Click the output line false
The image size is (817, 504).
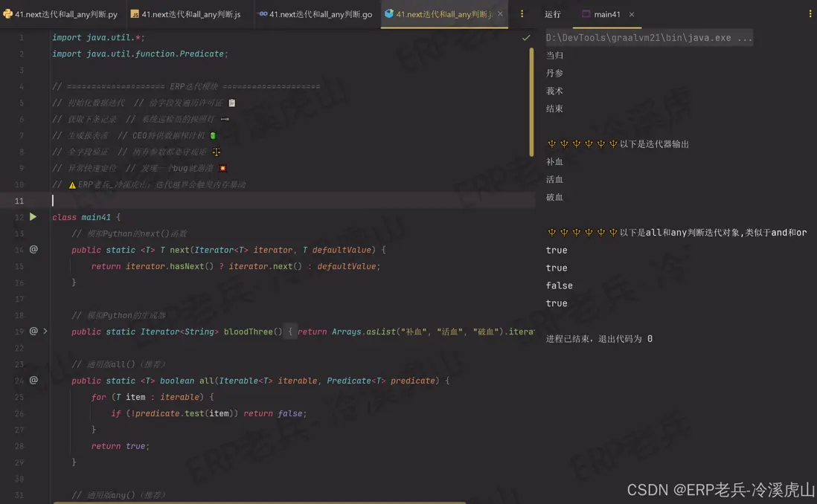[559, 285]
